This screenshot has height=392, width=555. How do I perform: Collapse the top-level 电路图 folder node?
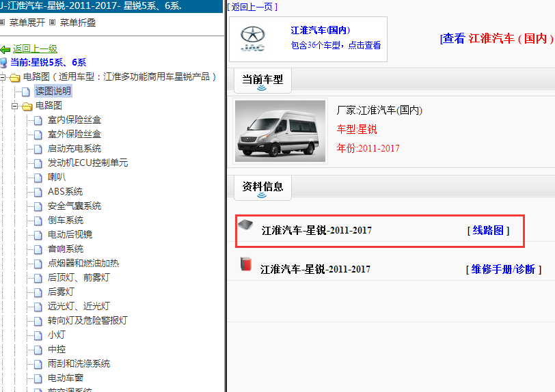click(3, 76)
